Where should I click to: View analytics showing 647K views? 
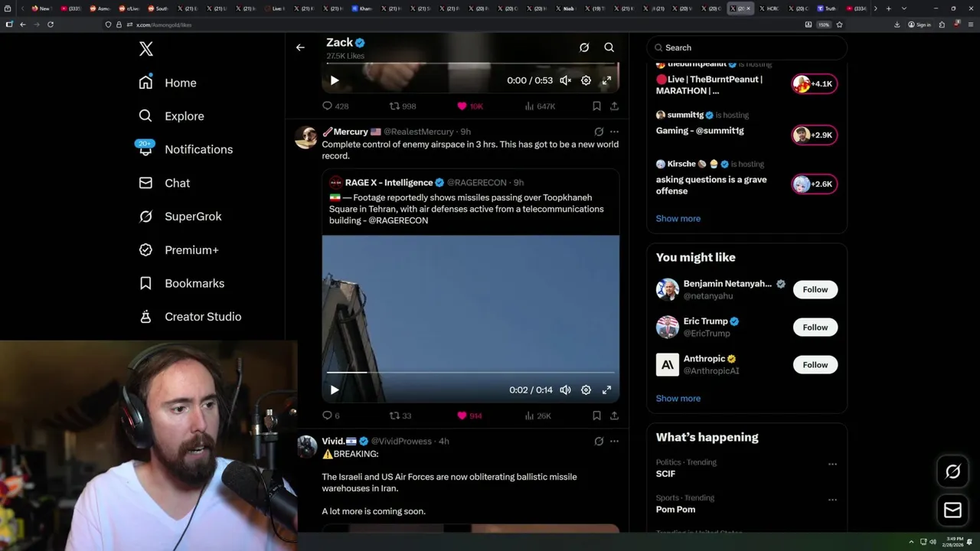click(x=540, y=106)
